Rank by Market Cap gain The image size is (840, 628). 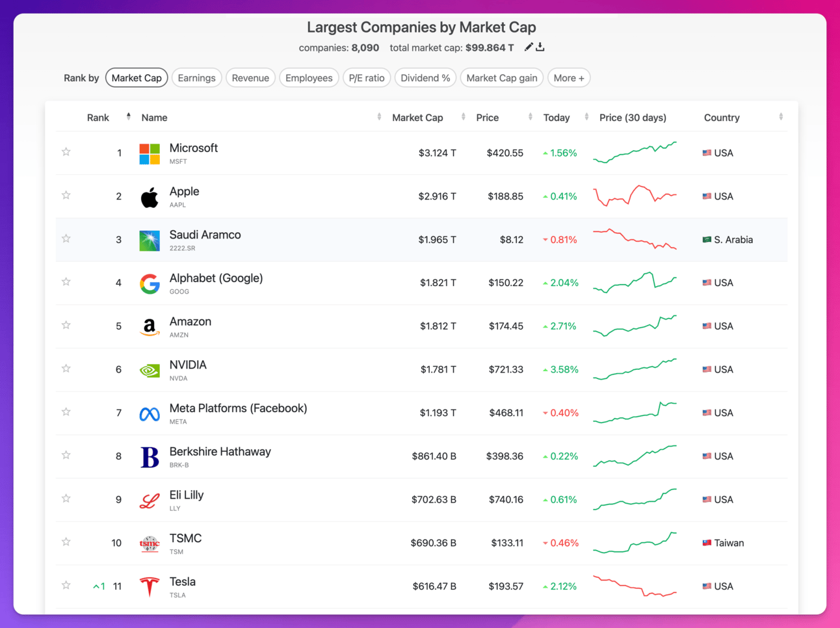(502, 78)
